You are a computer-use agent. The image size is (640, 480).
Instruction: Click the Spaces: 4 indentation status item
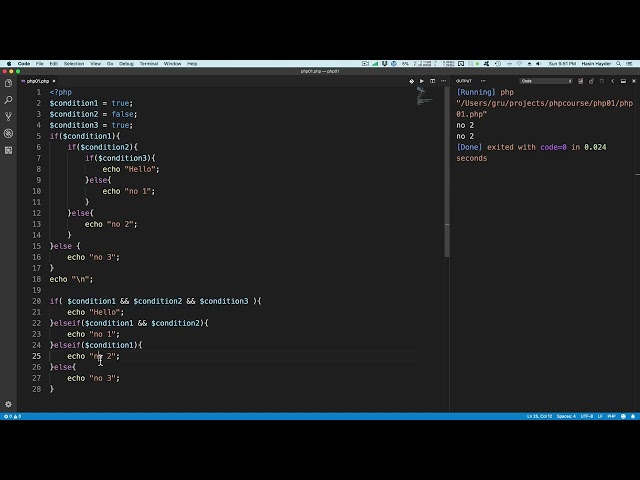(x=566, y=416)
